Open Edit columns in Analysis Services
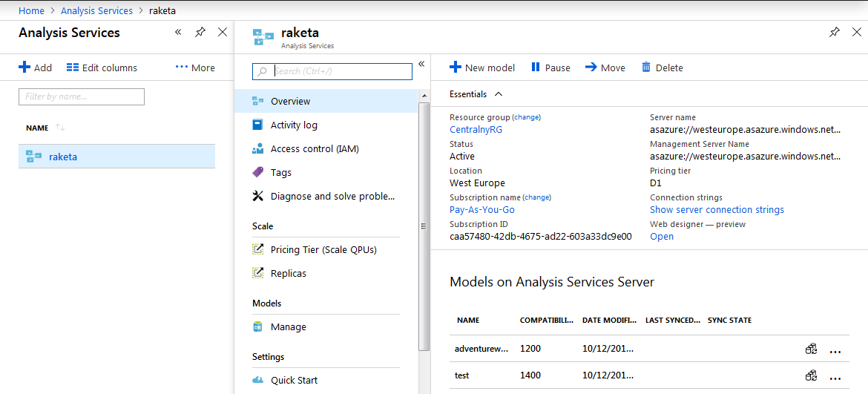 (102, 68)
